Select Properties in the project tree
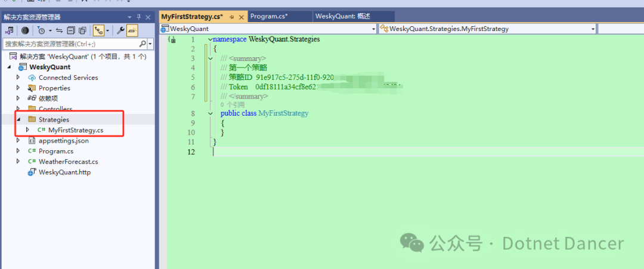The image size is (644, 269). 54,88
